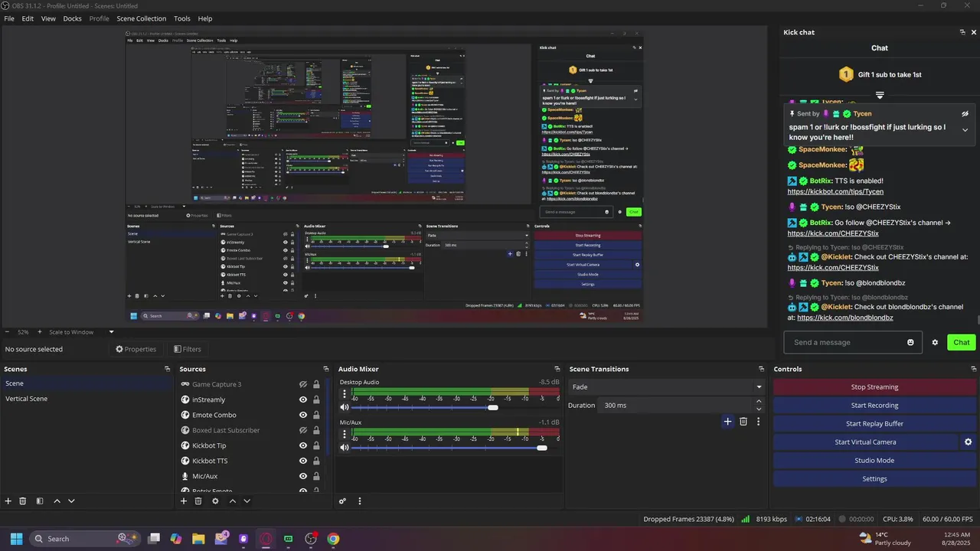Add a scene transition with plus icon
This screenshot has height=551, width=980.
coord(727,422)
